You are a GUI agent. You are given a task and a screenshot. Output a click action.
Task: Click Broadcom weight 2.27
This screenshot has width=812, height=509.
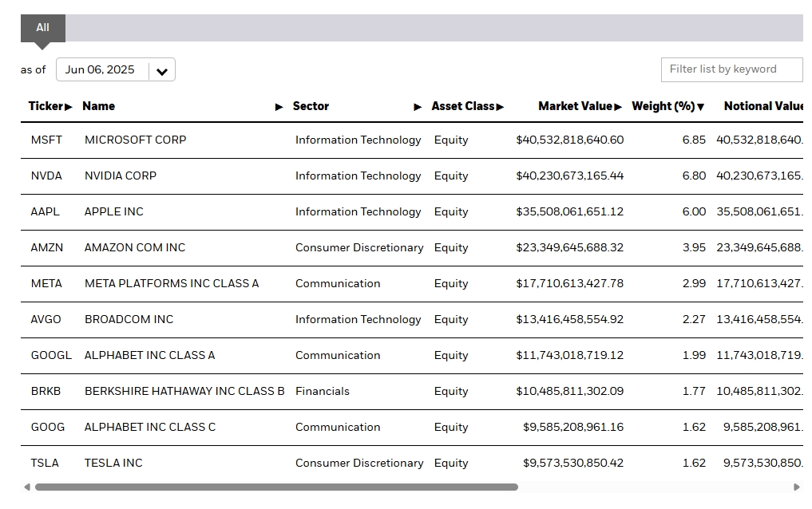[x=694, y=320]
